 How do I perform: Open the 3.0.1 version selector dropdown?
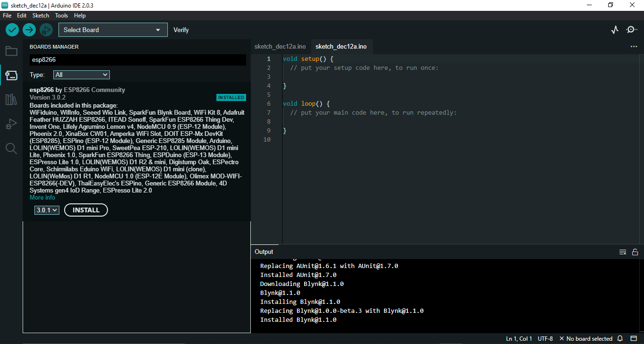[47, 210]
